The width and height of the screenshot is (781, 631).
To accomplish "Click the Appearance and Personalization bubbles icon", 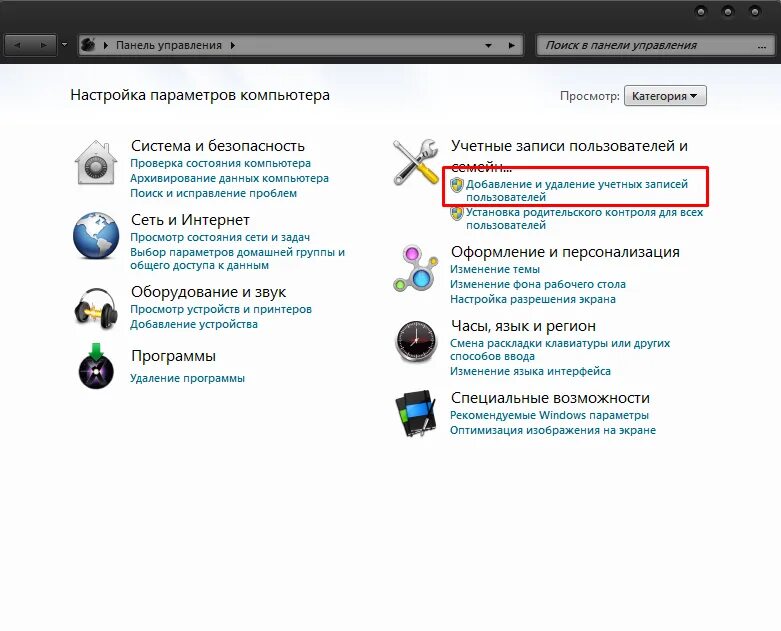I will point(415,269).
